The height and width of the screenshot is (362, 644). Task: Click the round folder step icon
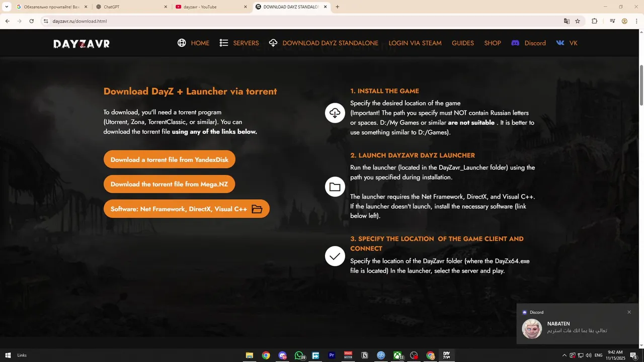click(x=335, y=187)
